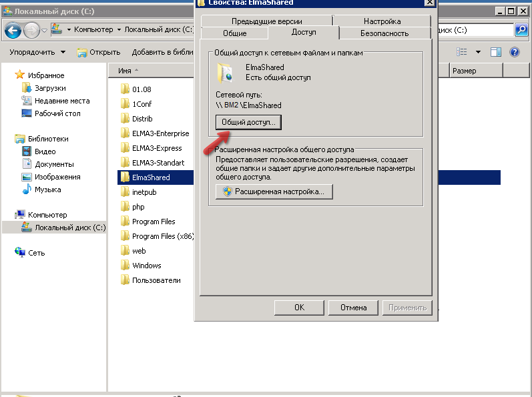The height and width of the screenshot is (397, 532).
Task: Toggle the preview pane icon
Action: [x=496, y=52]
